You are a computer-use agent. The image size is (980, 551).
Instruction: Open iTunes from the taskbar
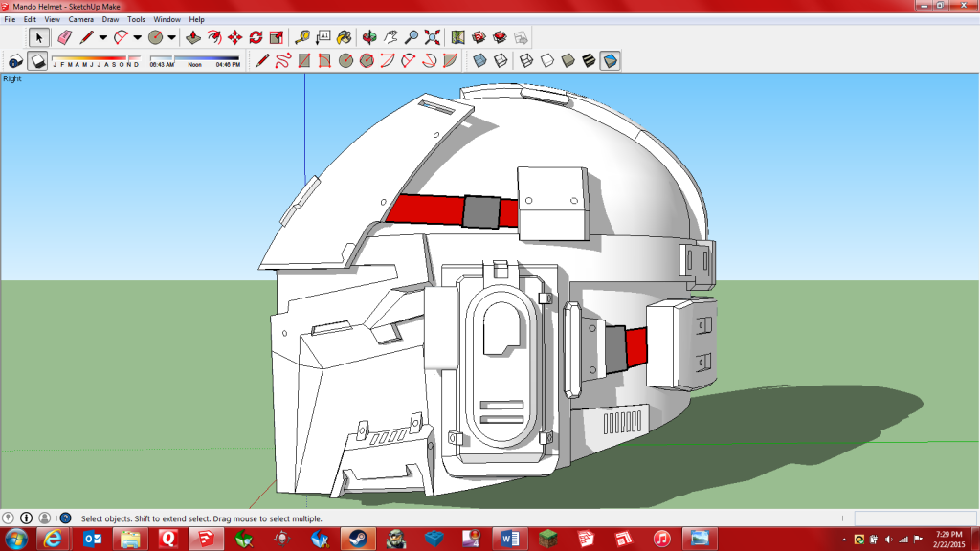tap(661, 539)
